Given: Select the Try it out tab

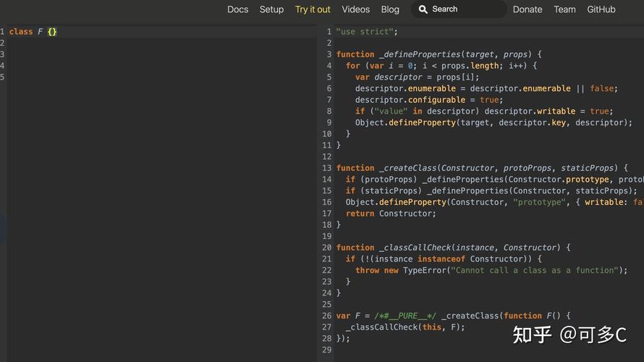Looking at the screenshot, I should pyautogui.click(x=313, y=9).
